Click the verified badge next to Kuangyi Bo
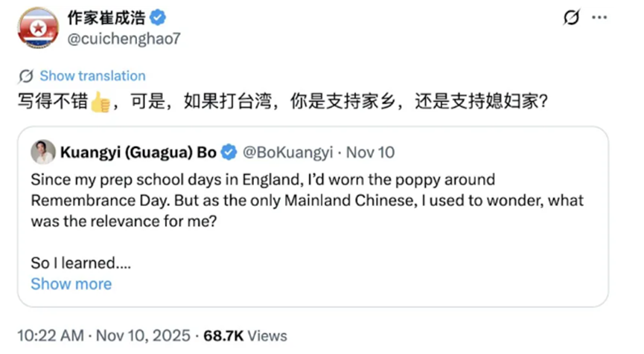Screen dimensions: 644x354 point(229,153)
